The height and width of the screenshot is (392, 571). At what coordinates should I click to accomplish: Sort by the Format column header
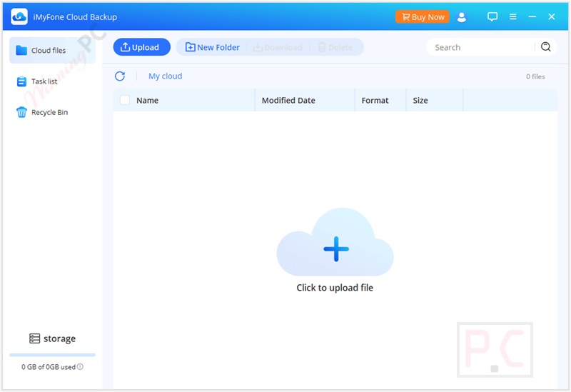(x=375, y=101)
